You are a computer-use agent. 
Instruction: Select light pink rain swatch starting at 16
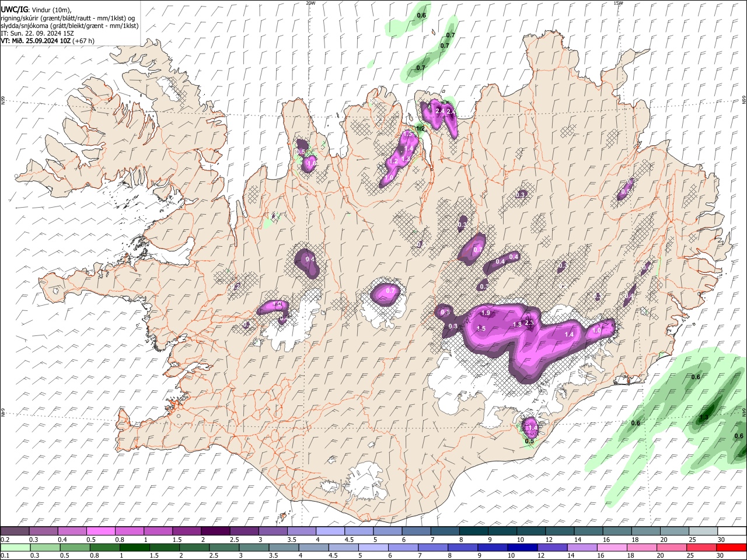612,547
